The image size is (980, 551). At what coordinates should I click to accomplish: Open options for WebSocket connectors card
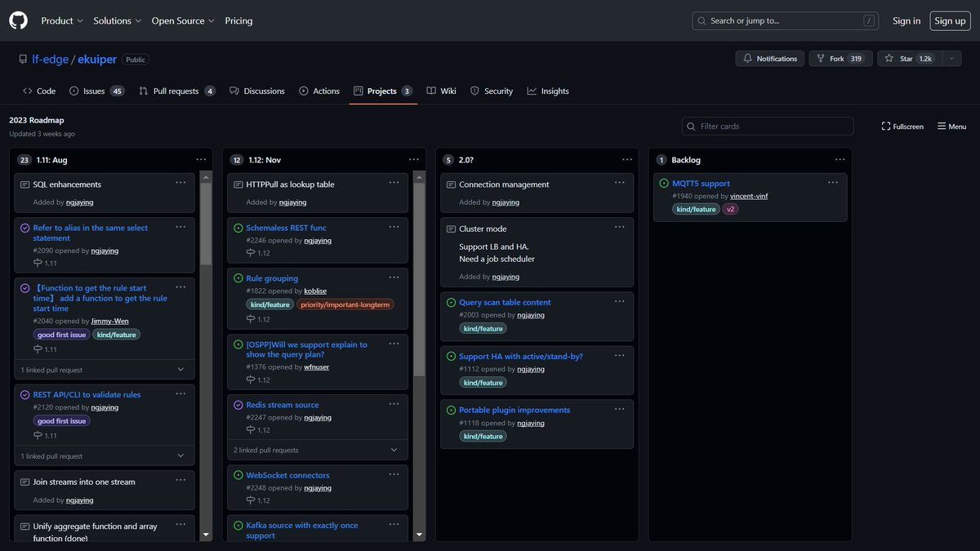pyautogui.click(x=394, y=473)
